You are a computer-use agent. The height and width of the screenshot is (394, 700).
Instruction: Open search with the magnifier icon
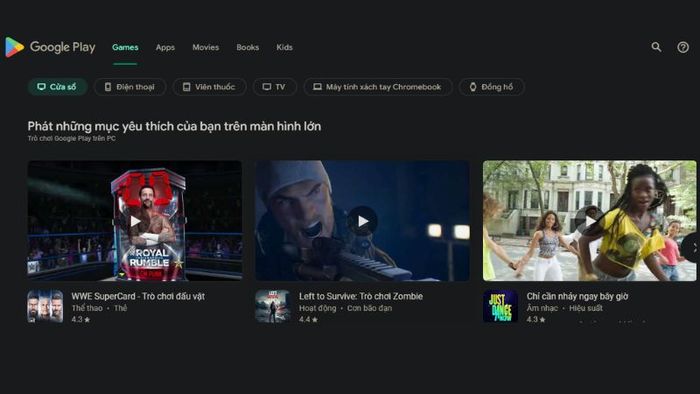click(x=656, y=47)
